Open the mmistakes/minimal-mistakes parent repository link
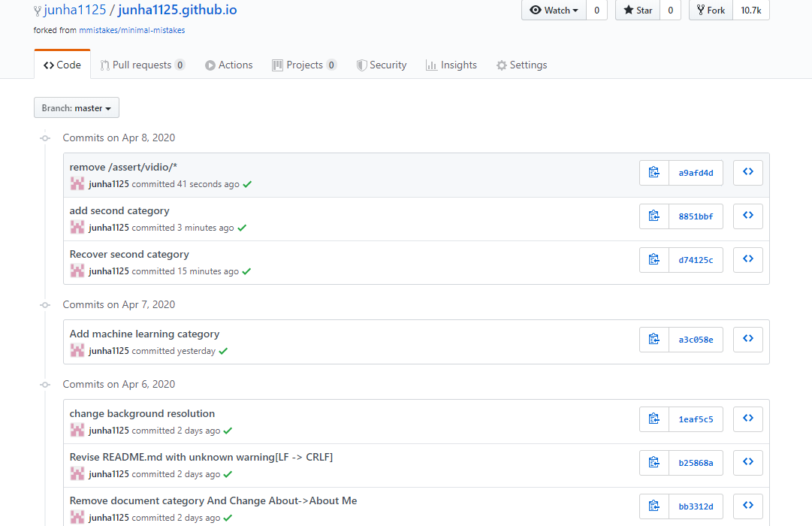The image size is (812, 526). pos(132,30)
